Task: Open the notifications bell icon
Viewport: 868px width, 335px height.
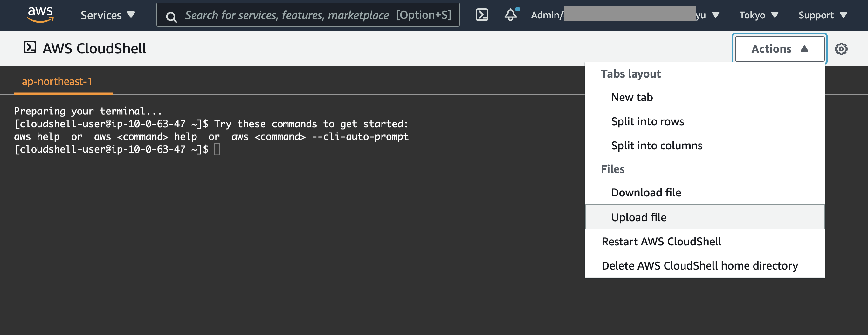Action: coord(511,15)
